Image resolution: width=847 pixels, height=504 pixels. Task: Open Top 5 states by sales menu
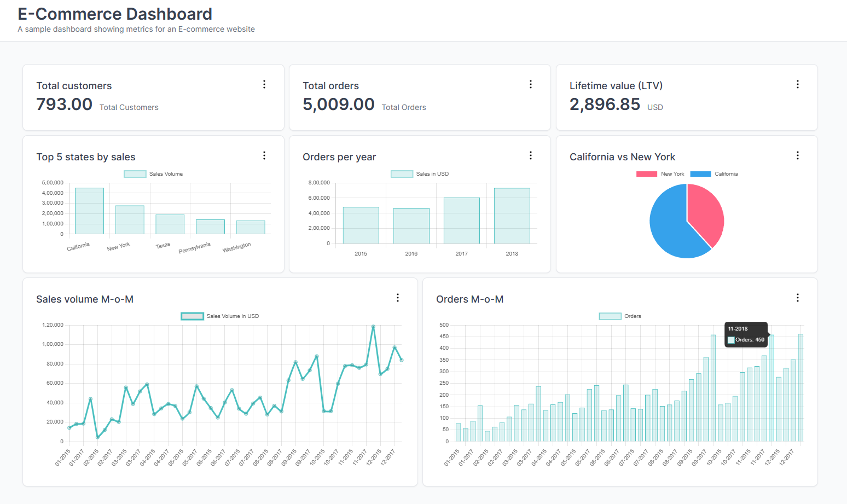(x=264, y=155)
